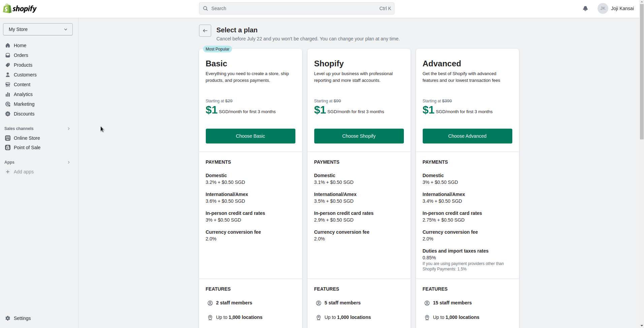Click the Discounts badge icon

click(x=8, y=114)
